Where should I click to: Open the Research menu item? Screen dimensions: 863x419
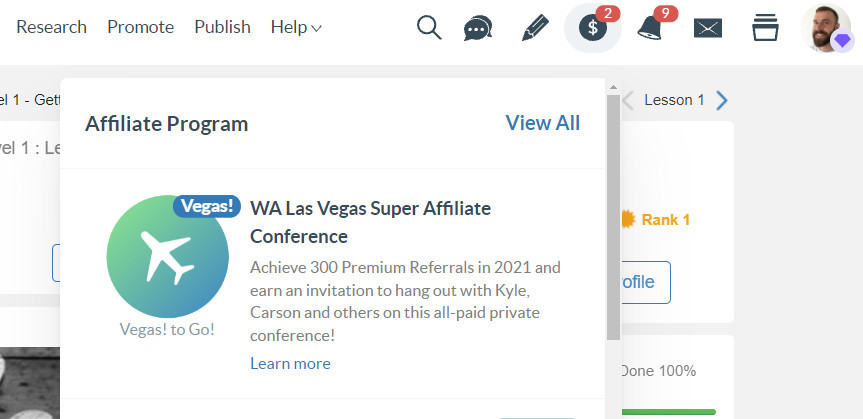pos(51,27)
